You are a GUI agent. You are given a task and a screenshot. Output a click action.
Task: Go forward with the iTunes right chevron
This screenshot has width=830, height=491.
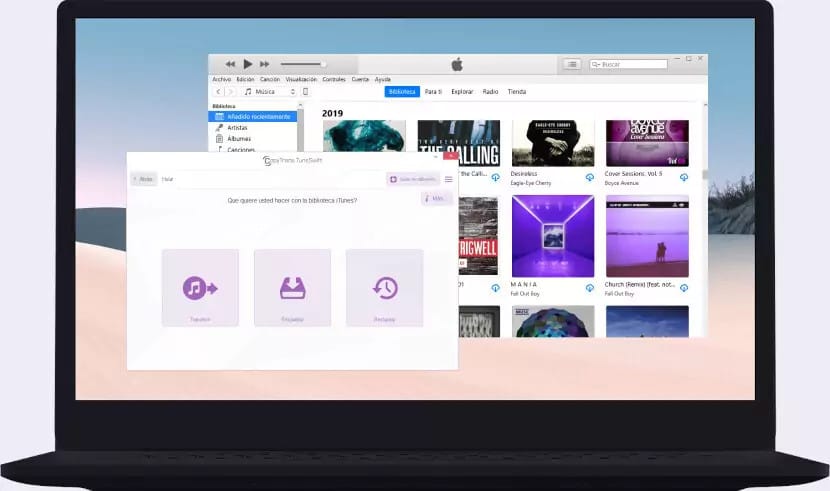click(230, 92)
